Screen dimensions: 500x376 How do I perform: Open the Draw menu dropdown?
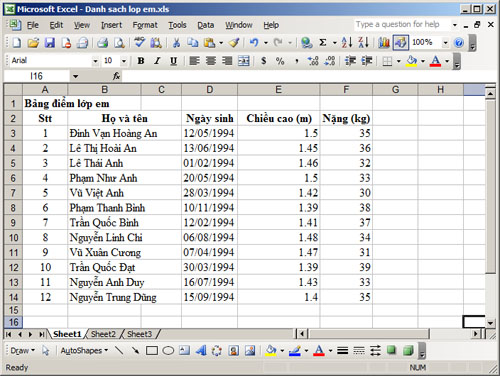(22, 351)
